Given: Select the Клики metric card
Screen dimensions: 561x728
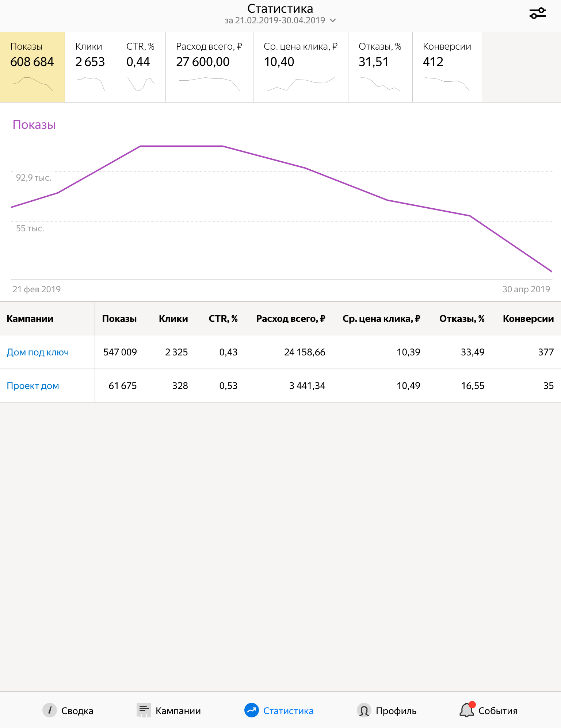Looking at the screenshot, I should pyautogui.click(x=90, y=67).
